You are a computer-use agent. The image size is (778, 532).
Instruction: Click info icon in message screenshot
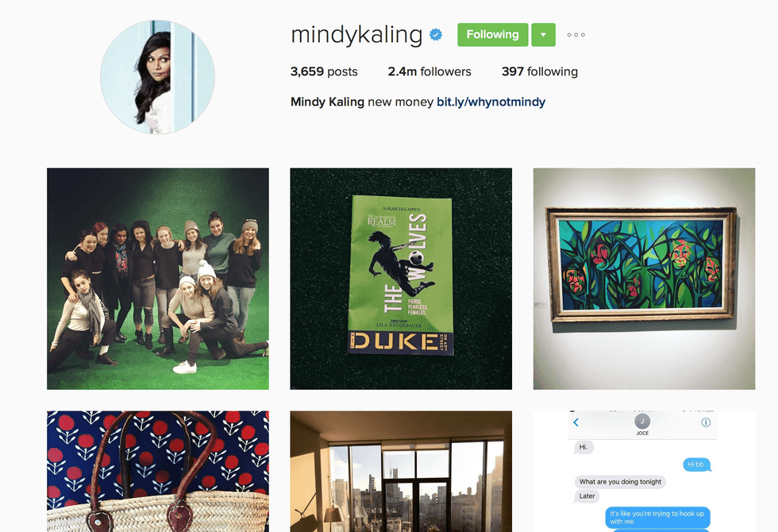coord(706,422)
